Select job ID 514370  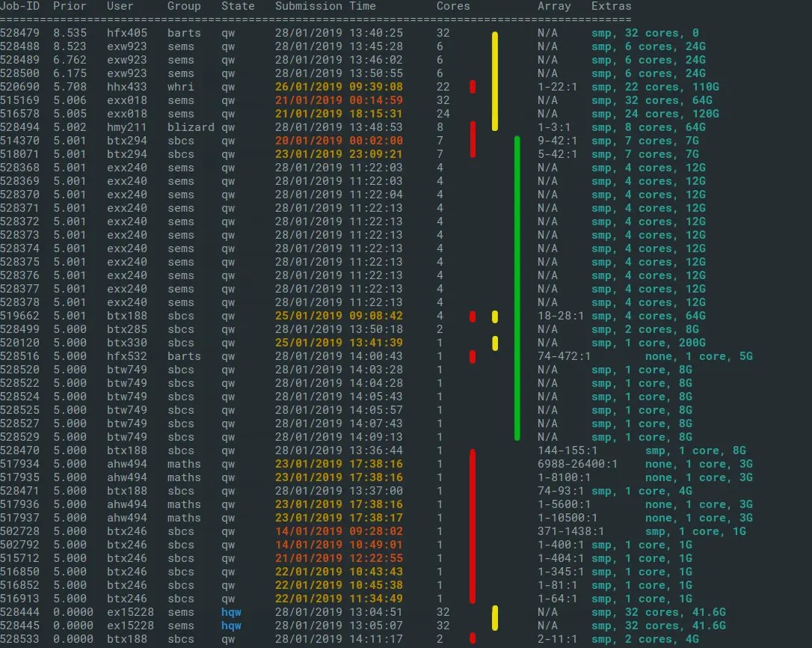tap(19, 141)
